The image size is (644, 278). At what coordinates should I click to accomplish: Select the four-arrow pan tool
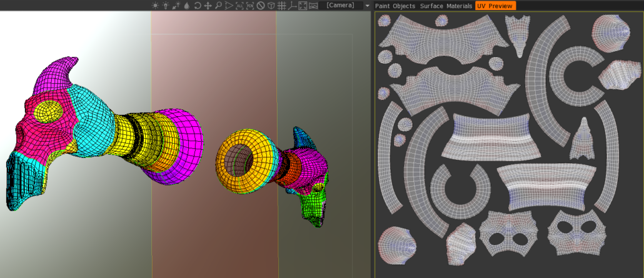pyautogui.click(x=208, y=6)
